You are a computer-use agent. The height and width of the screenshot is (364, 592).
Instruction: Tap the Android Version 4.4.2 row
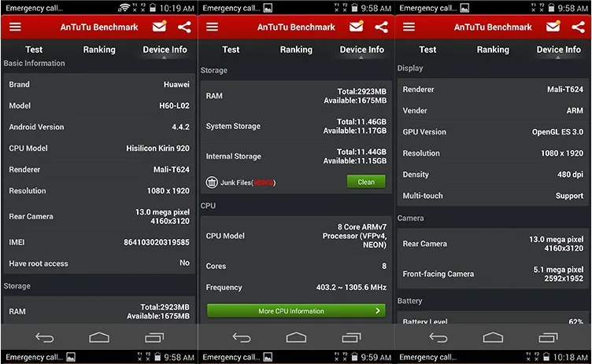tap(99, 127)
